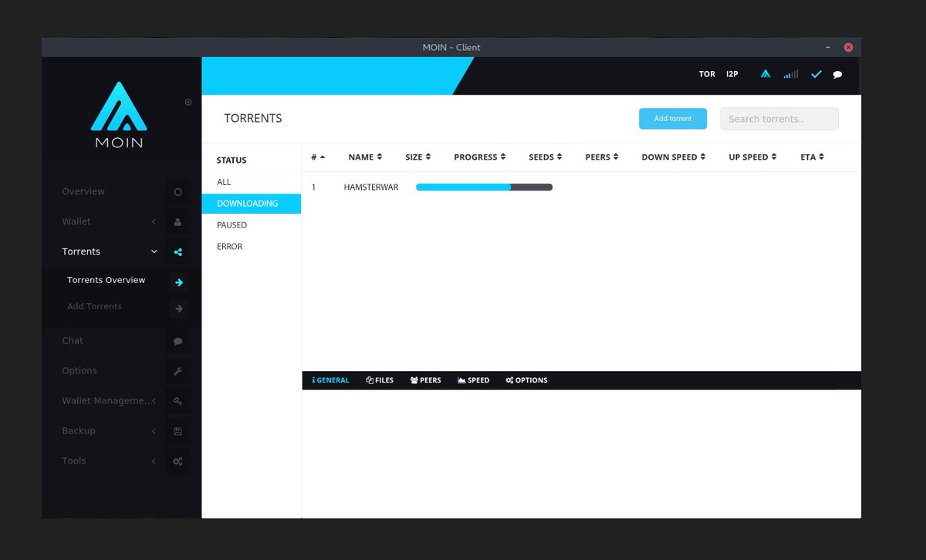Expand the Wallet menu chevron
The height and width of the screenshot is (560, 926).
coord(154,221)
